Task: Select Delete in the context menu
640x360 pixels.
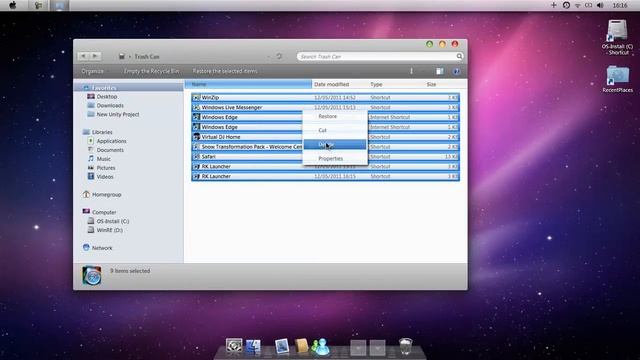Action: pos(335,144)
